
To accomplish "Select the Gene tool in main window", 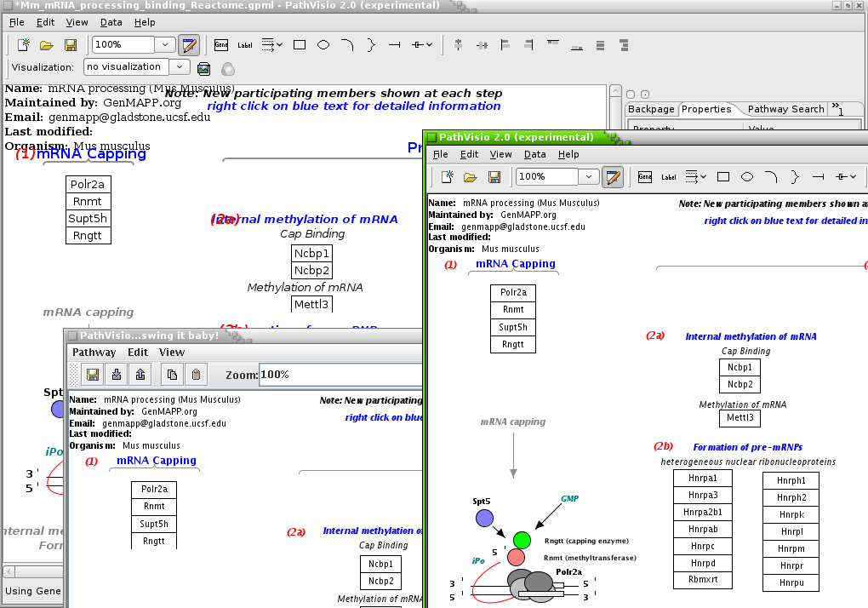I will point(221,45).
